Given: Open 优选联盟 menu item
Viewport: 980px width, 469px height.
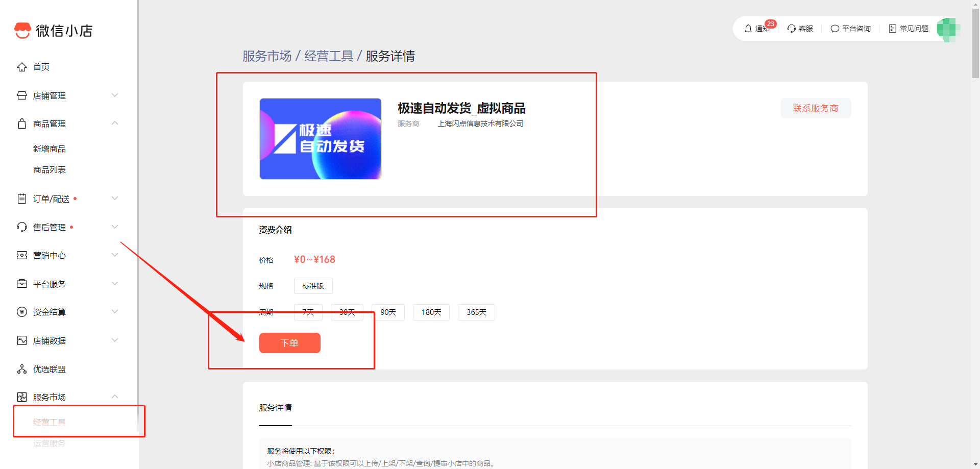Looking at the screenshot, I should click(50, 369).
